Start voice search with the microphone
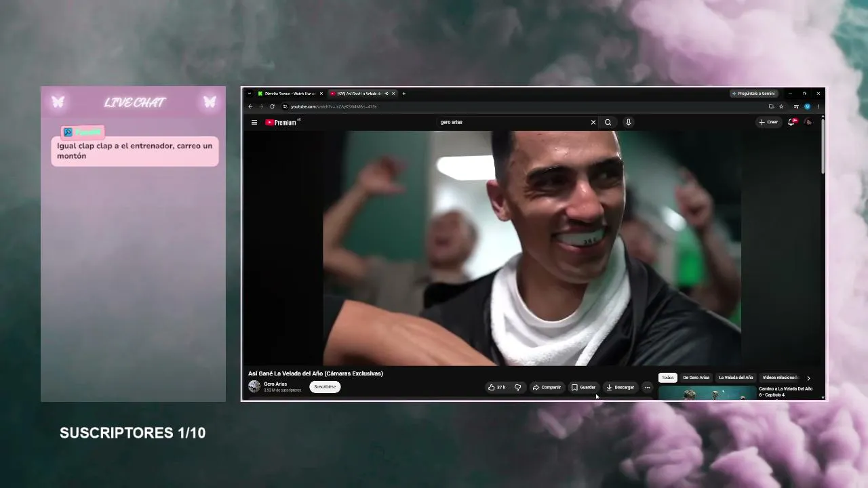This screenshot has height=488, width=868. (x=629, y=123)
